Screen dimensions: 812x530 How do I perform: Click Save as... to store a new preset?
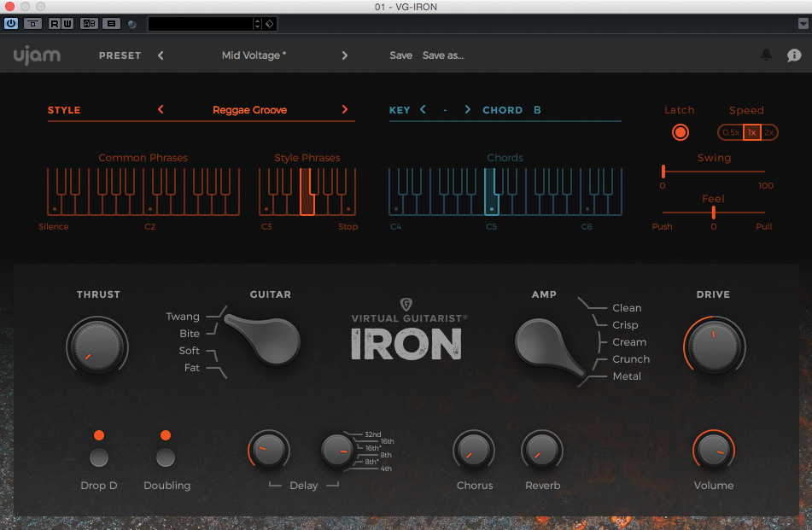pos(443,55)
